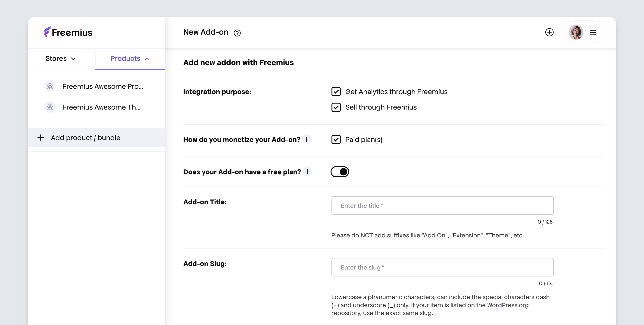The height and width of the screenshot is (325, 644).
Task: Click 'Add new addon with Freemius' heading
Action: 238,62
